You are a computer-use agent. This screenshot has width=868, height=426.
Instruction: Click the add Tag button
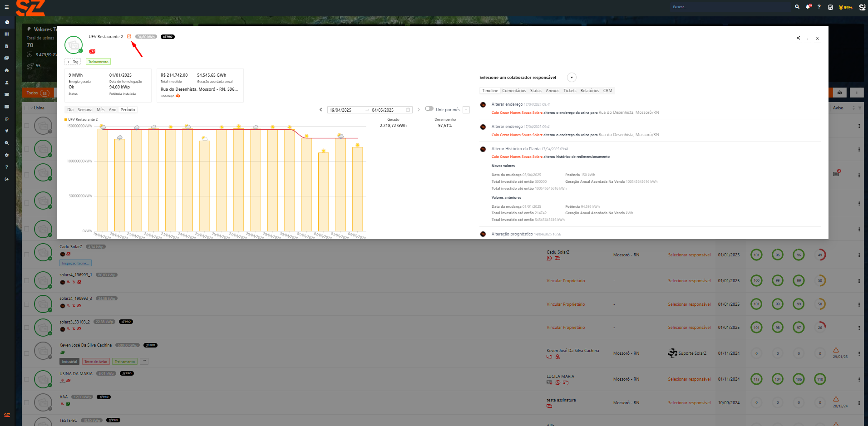(73, 62)
